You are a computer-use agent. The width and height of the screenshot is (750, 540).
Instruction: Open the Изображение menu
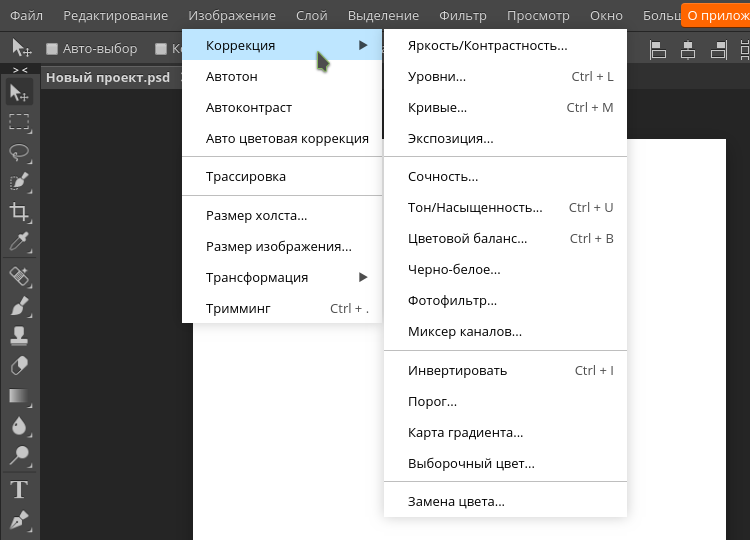[x=232, y=16]
